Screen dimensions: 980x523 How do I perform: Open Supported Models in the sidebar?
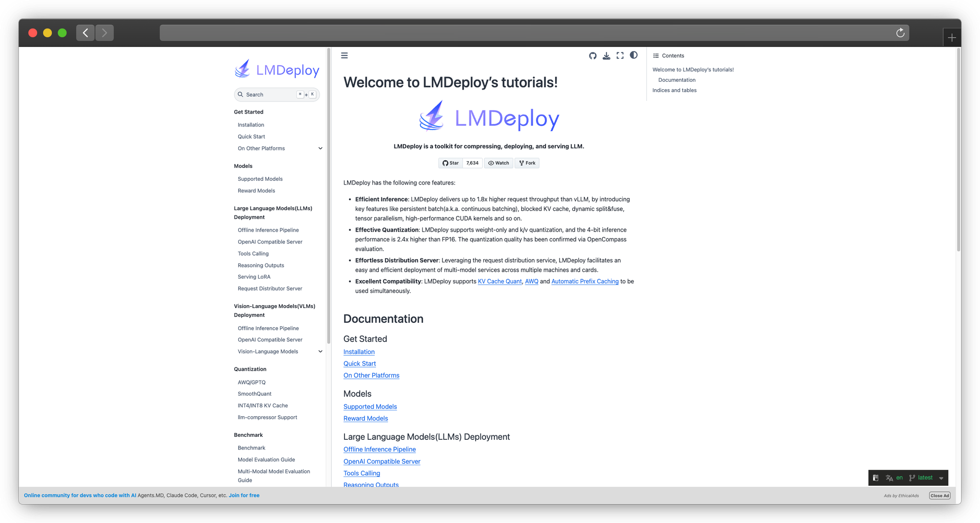pos(260,179)
